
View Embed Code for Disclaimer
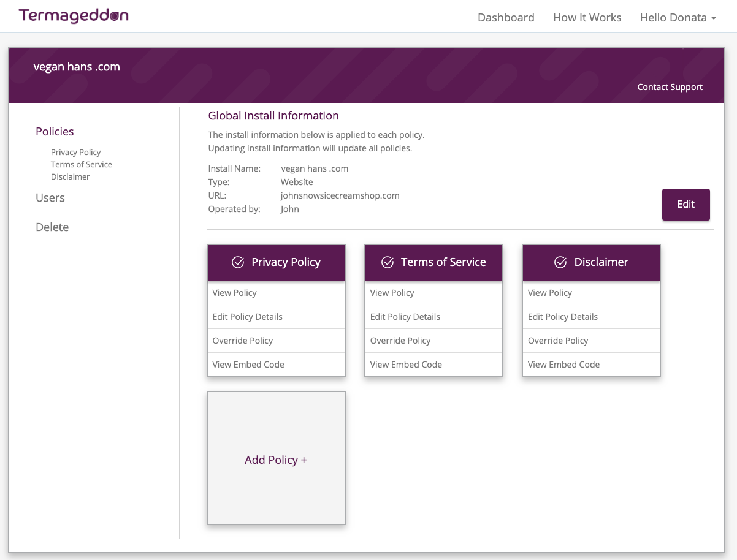point(592,365)
